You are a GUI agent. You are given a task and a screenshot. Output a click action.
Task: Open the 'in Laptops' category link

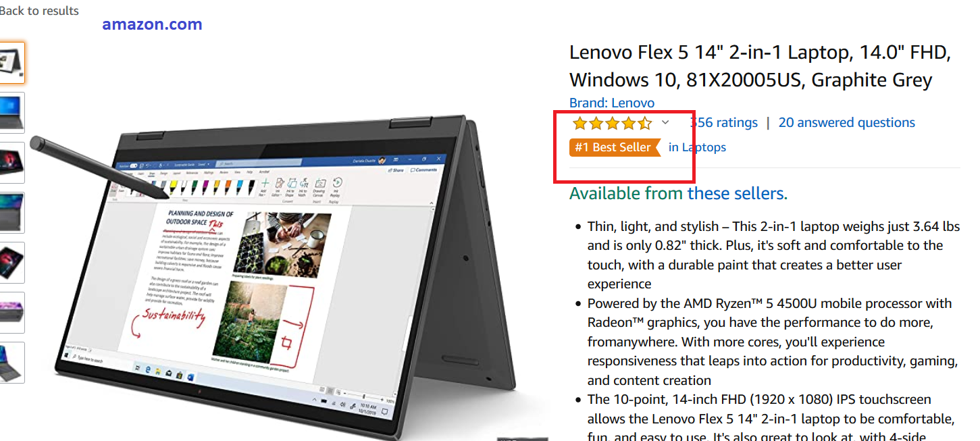pos(697,147)
